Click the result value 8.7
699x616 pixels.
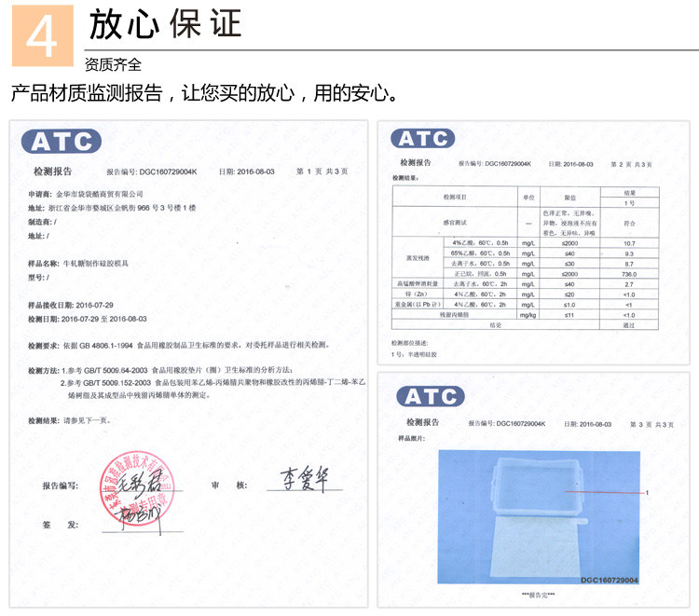coord(629,264)
